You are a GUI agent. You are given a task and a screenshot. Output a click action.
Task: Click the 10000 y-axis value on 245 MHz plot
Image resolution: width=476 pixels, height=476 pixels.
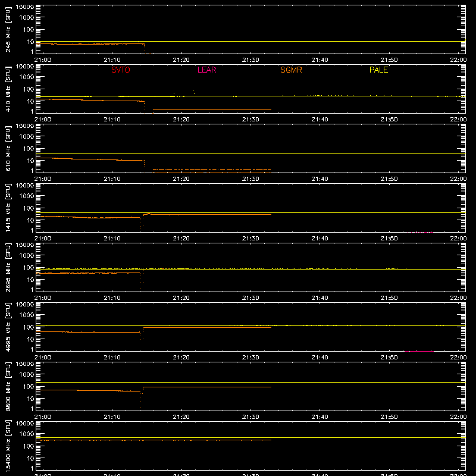[x=25, y=7]
